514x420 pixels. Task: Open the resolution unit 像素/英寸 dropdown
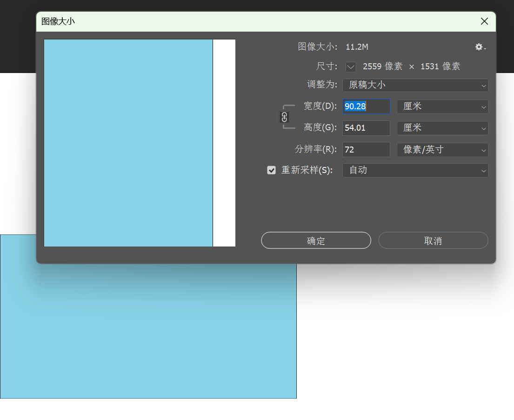point(442,150)
